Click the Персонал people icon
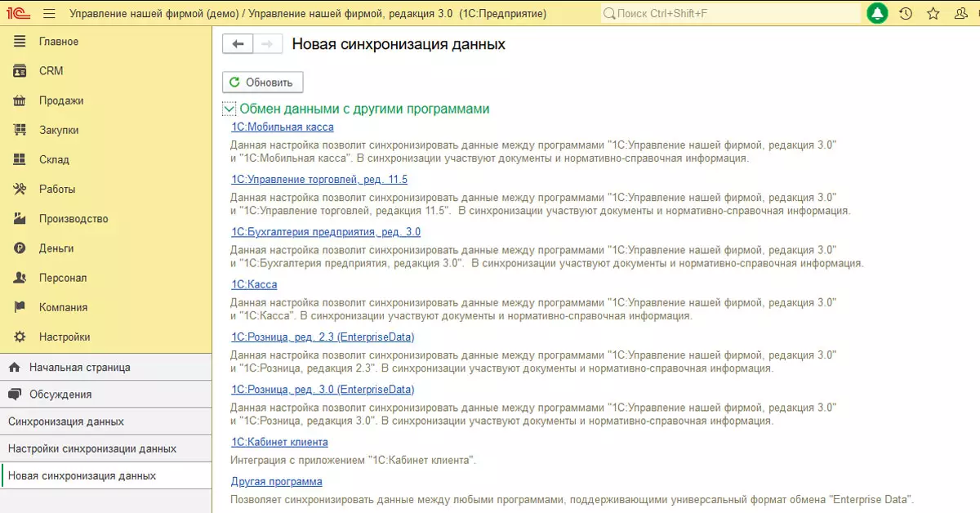 [x=21, y=278]
